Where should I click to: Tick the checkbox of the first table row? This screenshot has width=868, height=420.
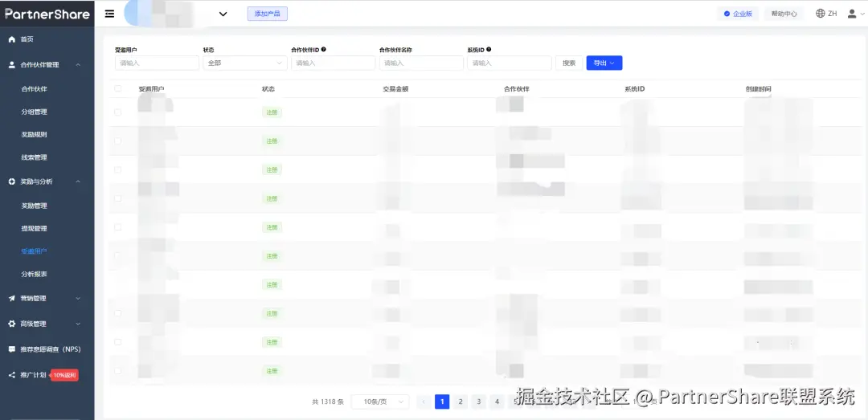click(118, 112)
